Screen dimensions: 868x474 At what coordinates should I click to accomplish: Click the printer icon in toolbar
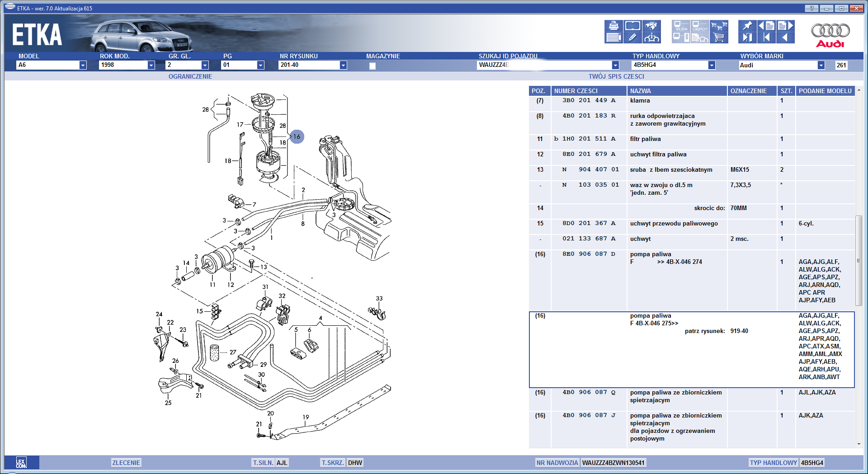tap(613, 26)
